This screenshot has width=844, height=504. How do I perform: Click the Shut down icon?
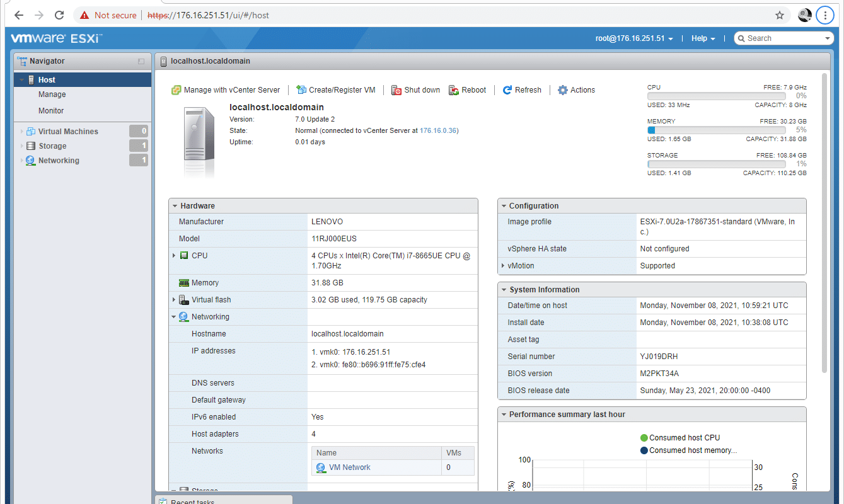[x=396, y=90]
